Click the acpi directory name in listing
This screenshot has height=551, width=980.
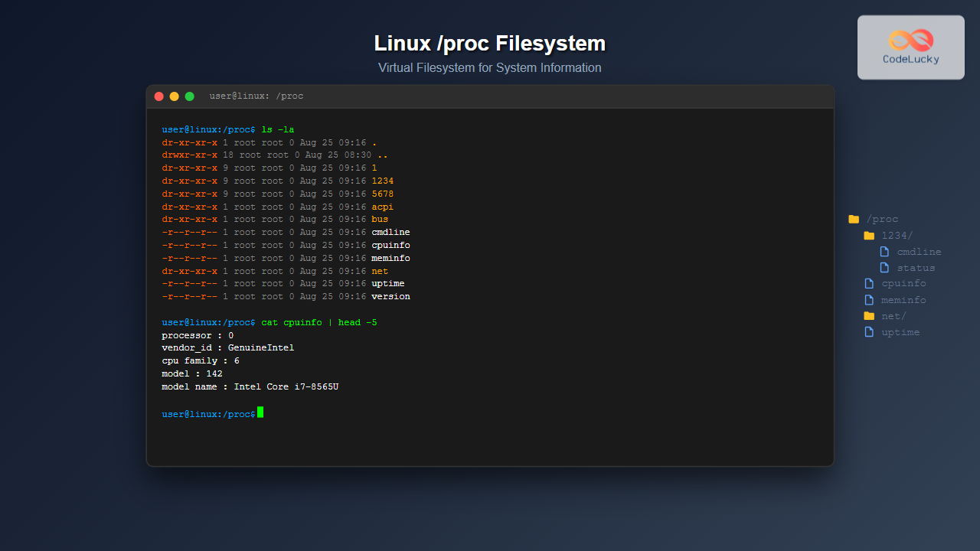382,207
